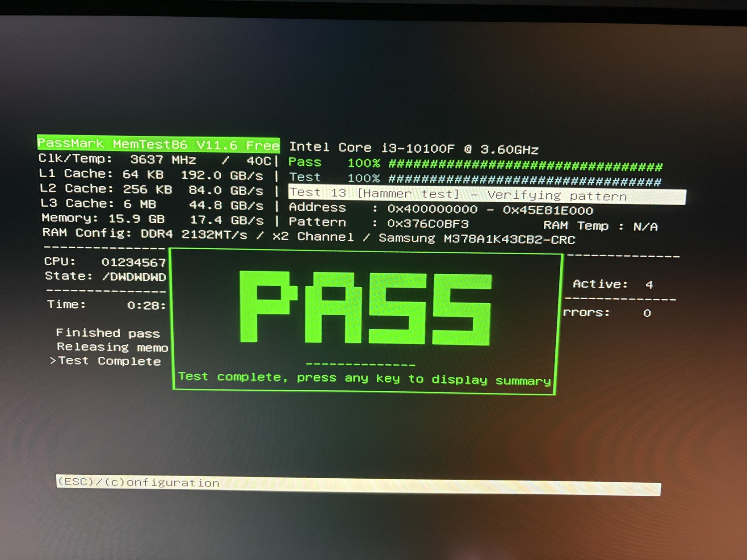The width and height of the screenshot is (747, 560).
Task: Select the Samsung M378A1K43CB2-CRC module name
Action: tap(477, 239)
